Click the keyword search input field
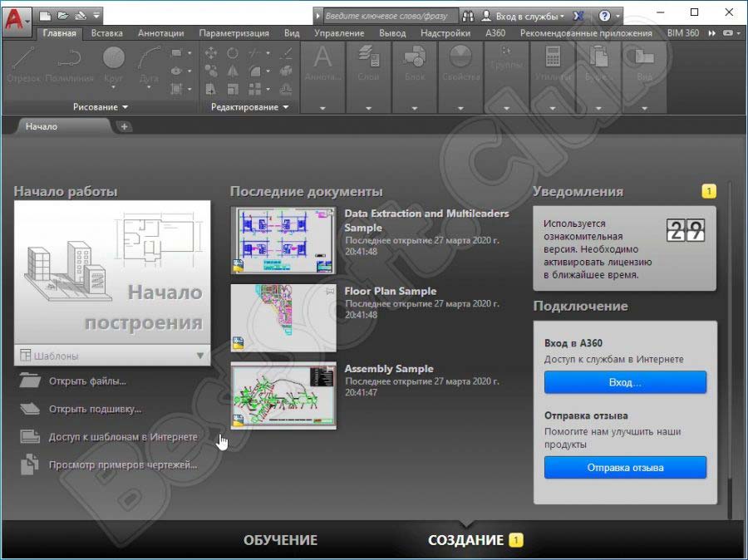Viewport: 748px width, 560px height. 391,17
